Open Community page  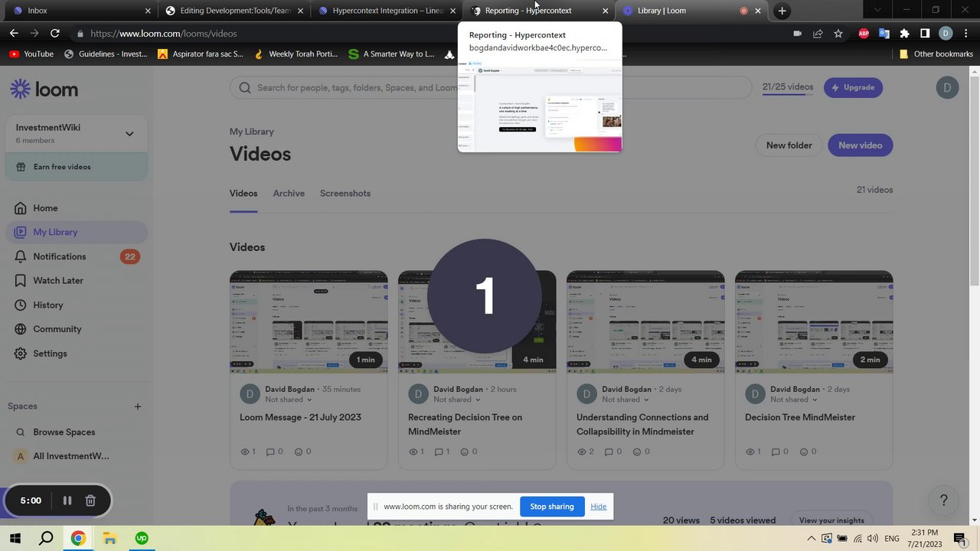(x=75, y=329)
